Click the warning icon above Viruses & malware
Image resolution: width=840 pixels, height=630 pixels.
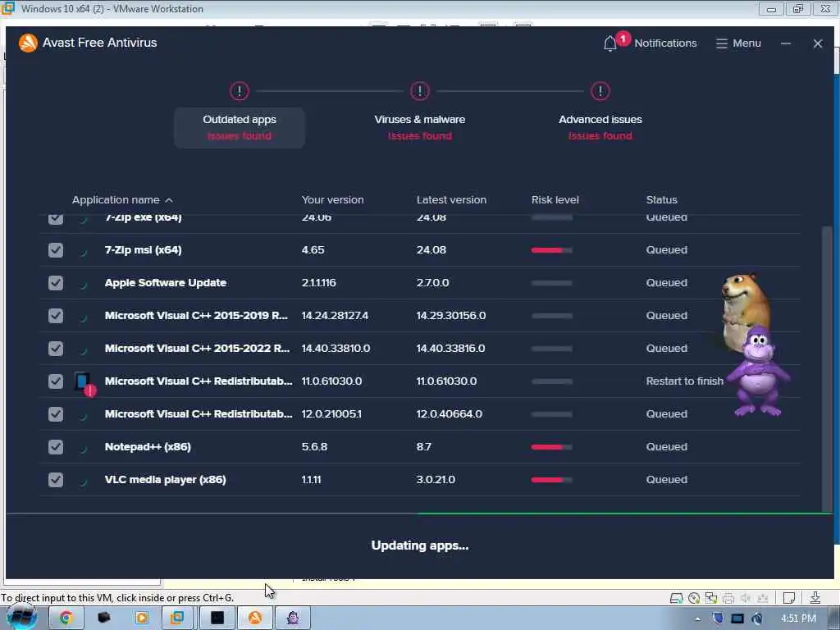point(420,91)
